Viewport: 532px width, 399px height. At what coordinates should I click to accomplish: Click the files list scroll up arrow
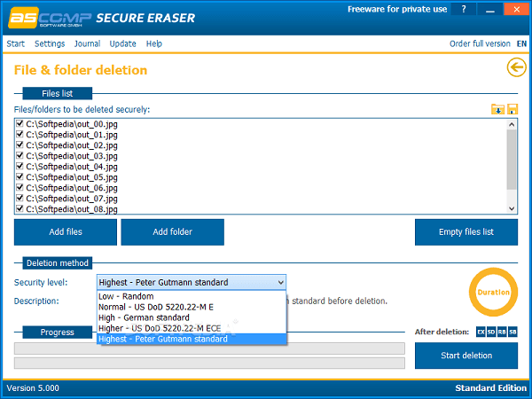pyautogui.click(x=512, y=124)
